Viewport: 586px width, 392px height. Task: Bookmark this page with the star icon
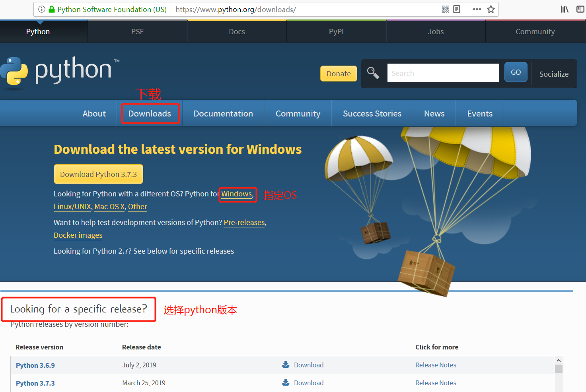(x=491, y=9)
